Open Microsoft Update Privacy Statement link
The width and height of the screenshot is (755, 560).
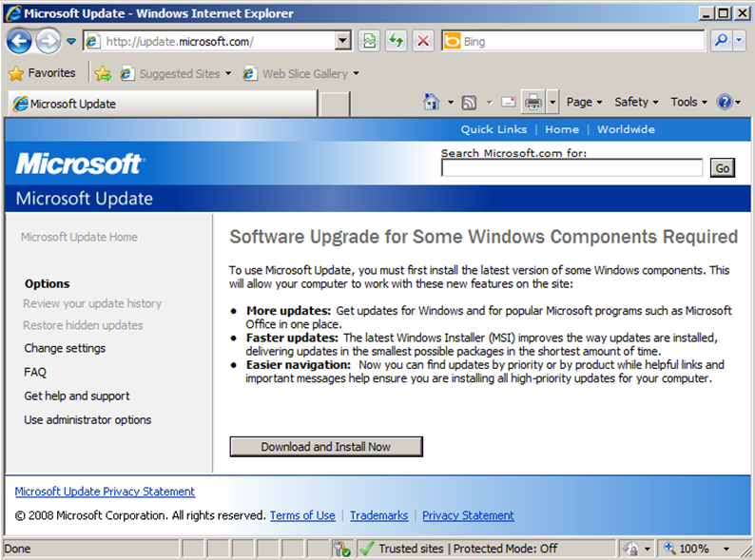(105, 492)
